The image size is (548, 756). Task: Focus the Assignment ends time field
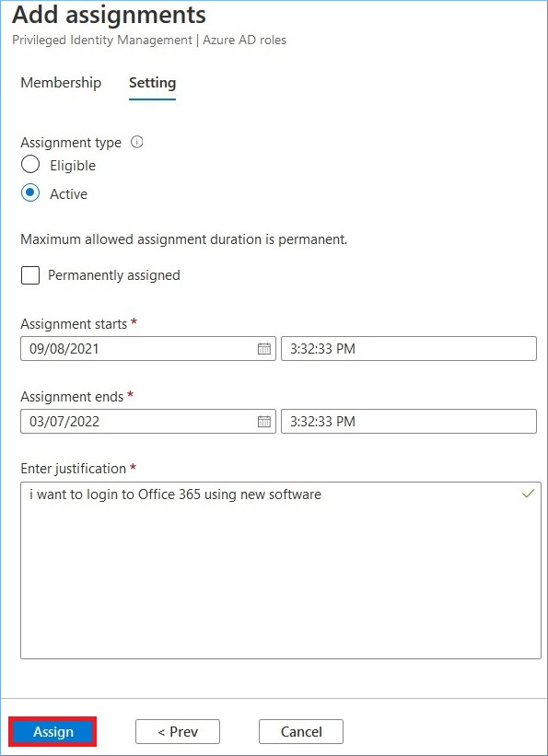[409, 422]
